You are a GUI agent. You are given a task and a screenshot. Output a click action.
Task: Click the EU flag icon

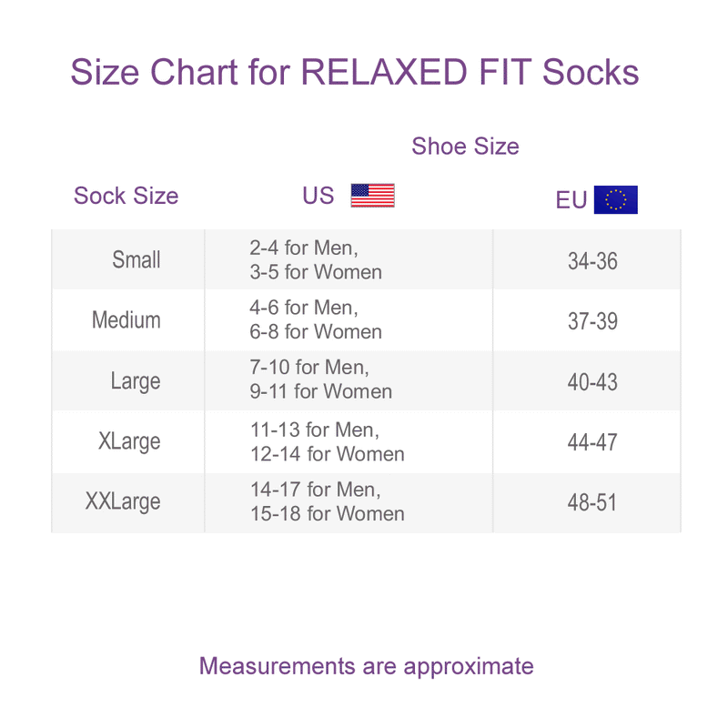click(x=615, y=200)
